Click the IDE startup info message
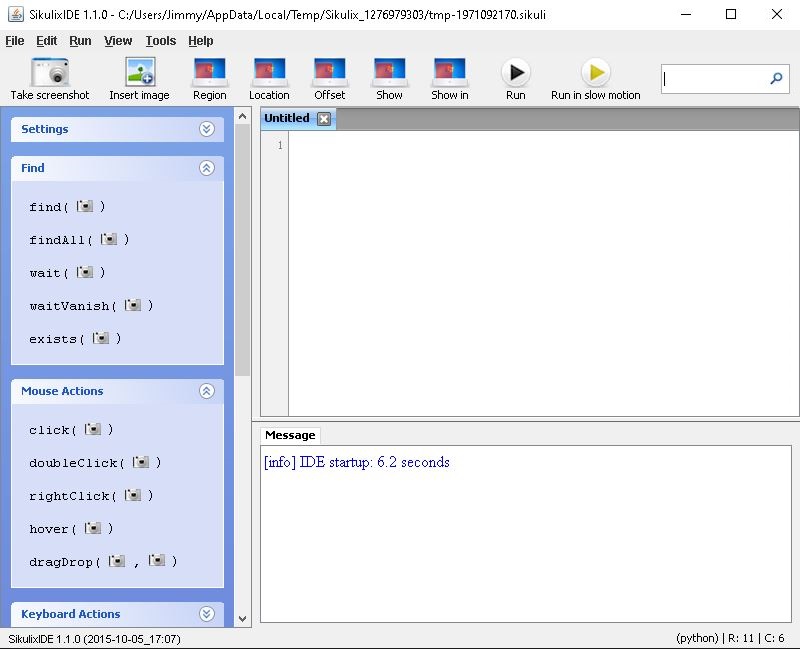The height and width of the screenshot is (650, 800). pyautogui.click(x=357, y=462)
